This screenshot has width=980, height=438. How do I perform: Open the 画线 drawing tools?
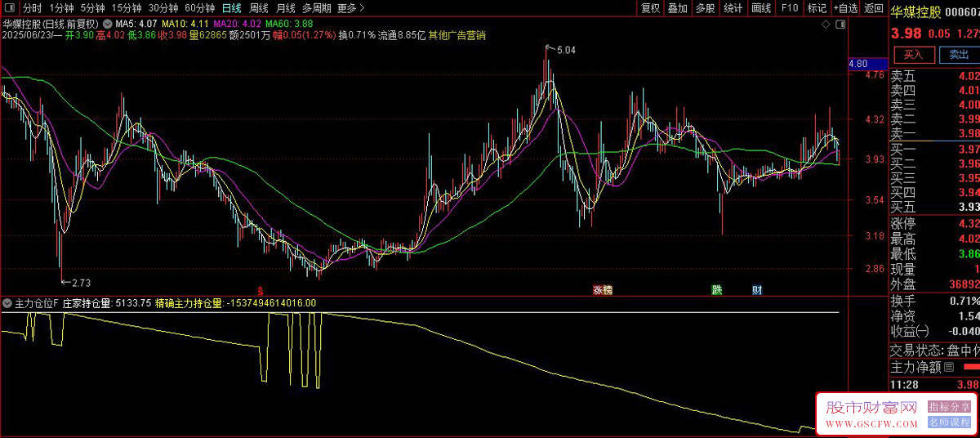click(761, 8)
